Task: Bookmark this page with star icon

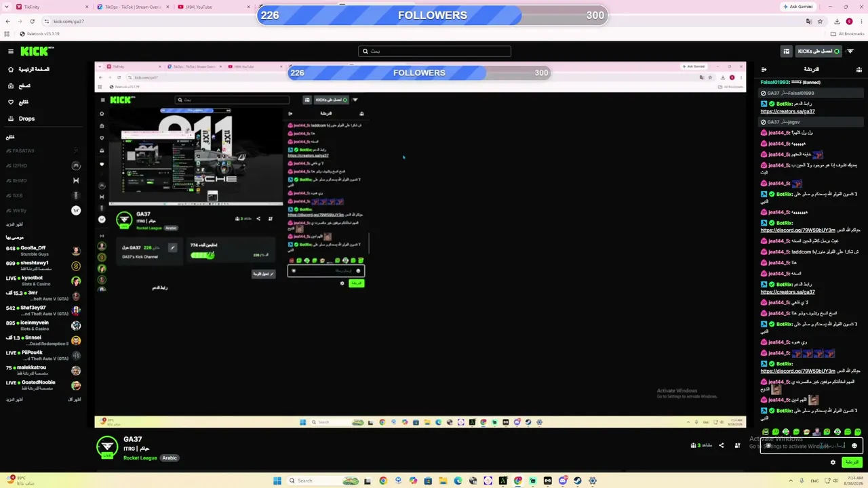Action: pos(819,21)
